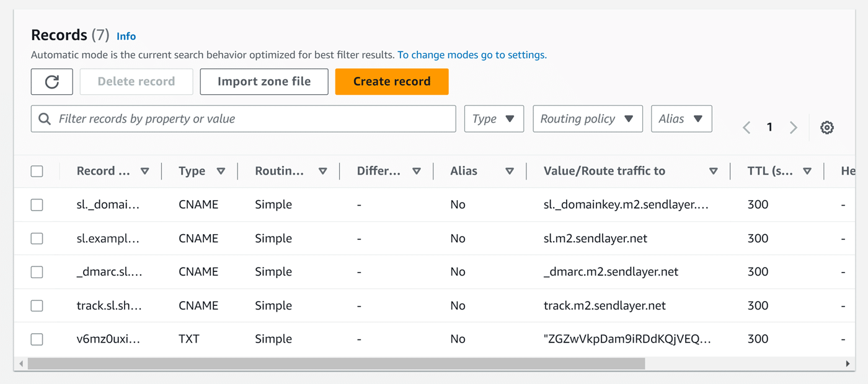This screenshot has height=384, width=868.
Task: Open the Routing policy filter dropdown
Action: click(587, 118)
